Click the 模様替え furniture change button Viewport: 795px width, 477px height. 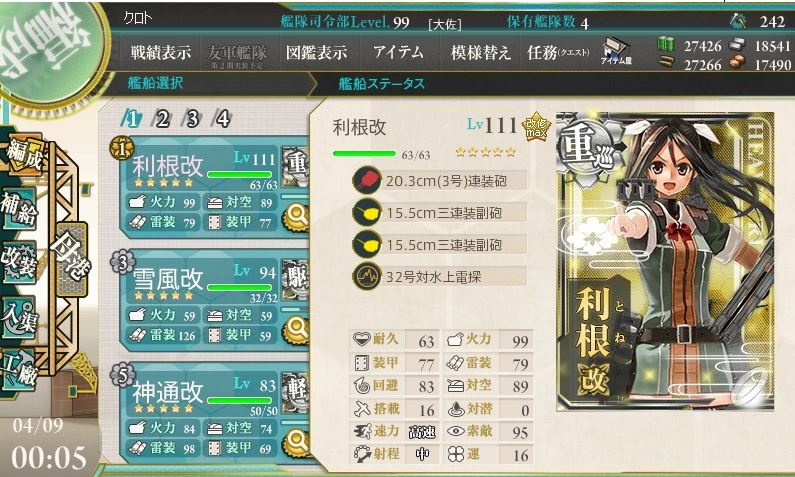point(481,52)
